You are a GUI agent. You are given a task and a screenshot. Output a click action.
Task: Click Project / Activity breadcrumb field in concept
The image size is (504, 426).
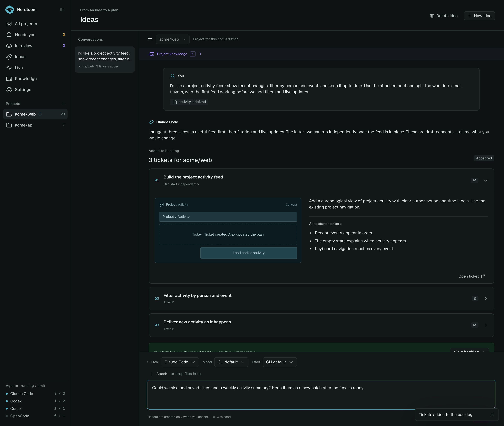(x=228, y=217)
